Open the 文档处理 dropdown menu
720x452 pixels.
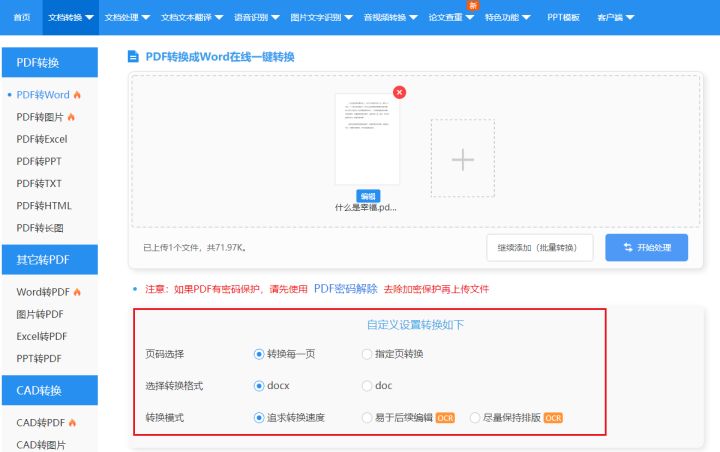128,17
